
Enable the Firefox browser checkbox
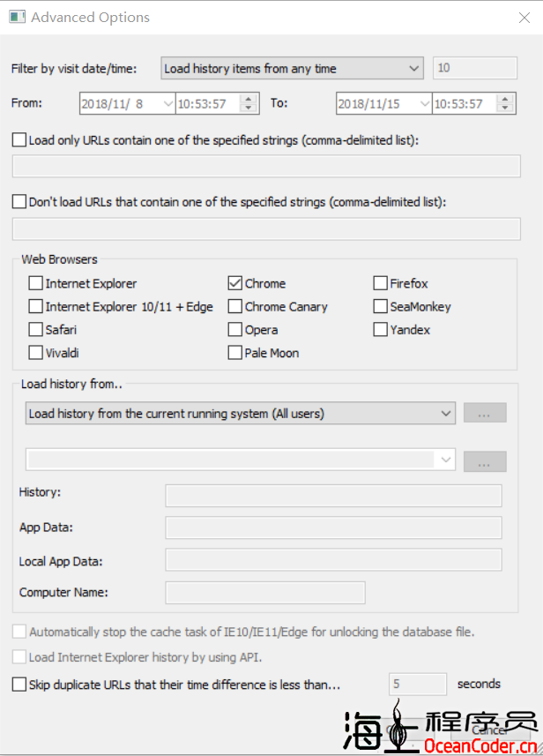(381, 283)
